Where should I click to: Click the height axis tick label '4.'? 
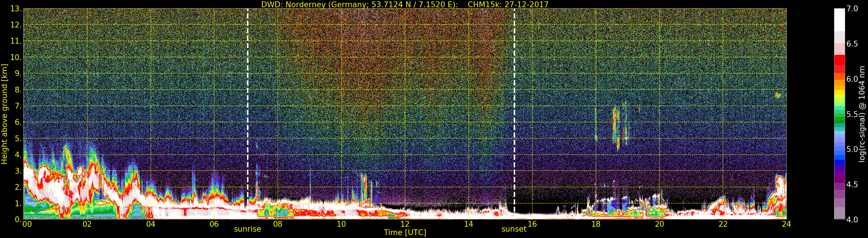(x=18, y=155)
